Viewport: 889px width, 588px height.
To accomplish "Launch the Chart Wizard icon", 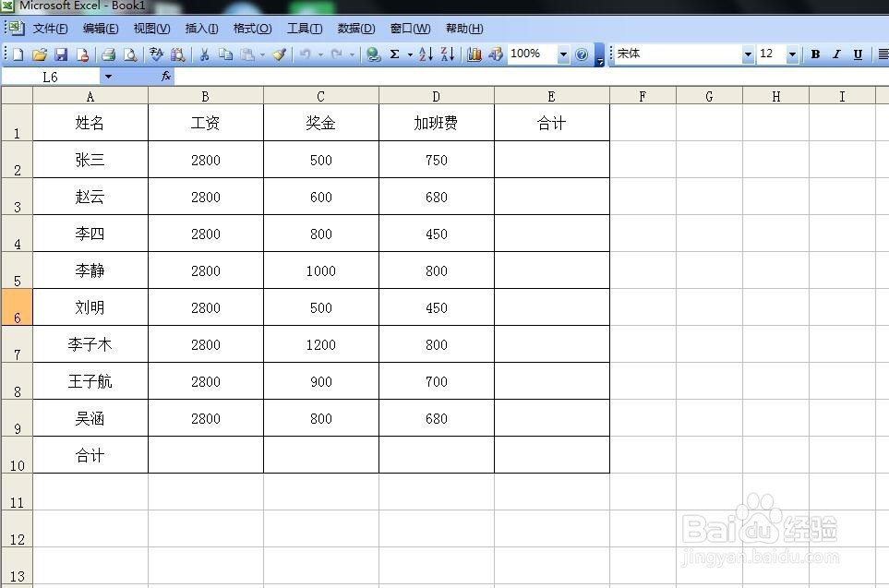I will (x=474, y=54).
